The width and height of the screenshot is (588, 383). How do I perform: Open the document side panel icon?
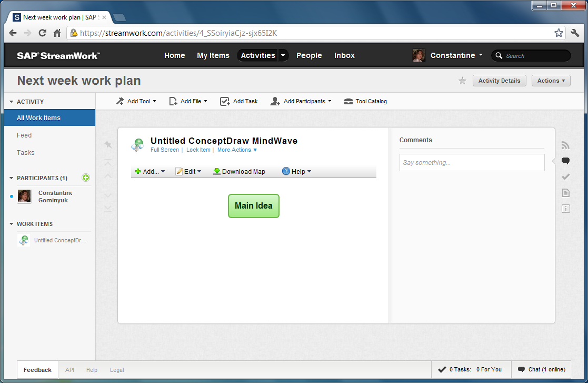(565, 193)
